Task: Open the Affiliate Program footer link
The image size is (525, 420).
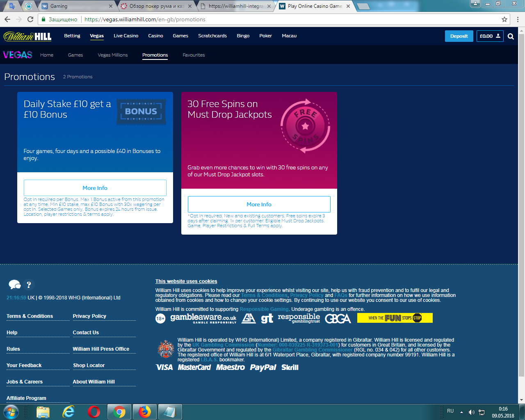Action: 26,398
